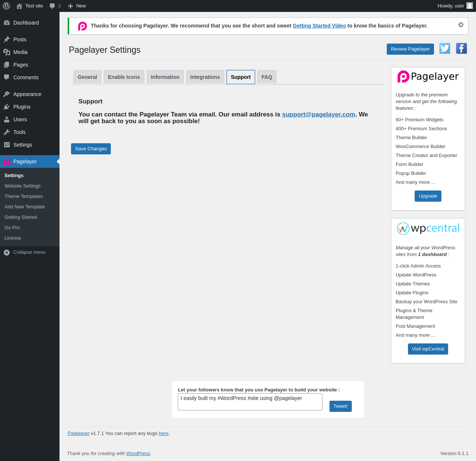Click the New plus item in admin bar
The image size is (476, 461).
77,6
